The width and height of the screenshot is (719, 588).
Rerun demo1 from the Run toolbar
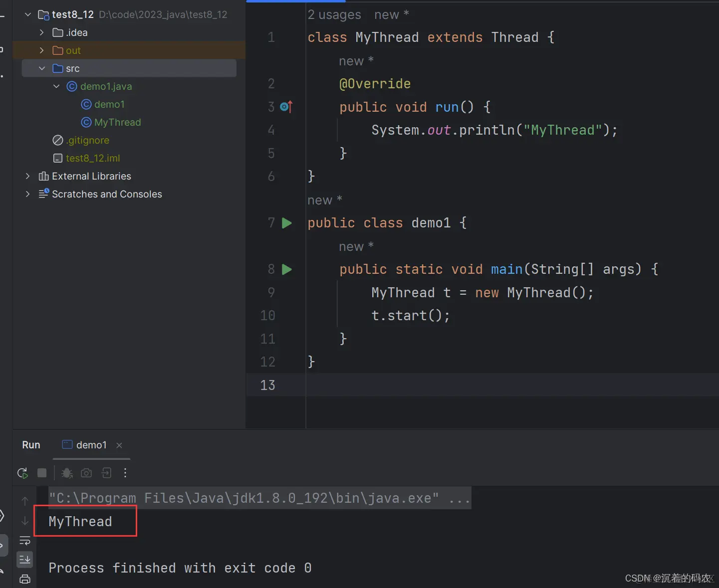(22, 473)
